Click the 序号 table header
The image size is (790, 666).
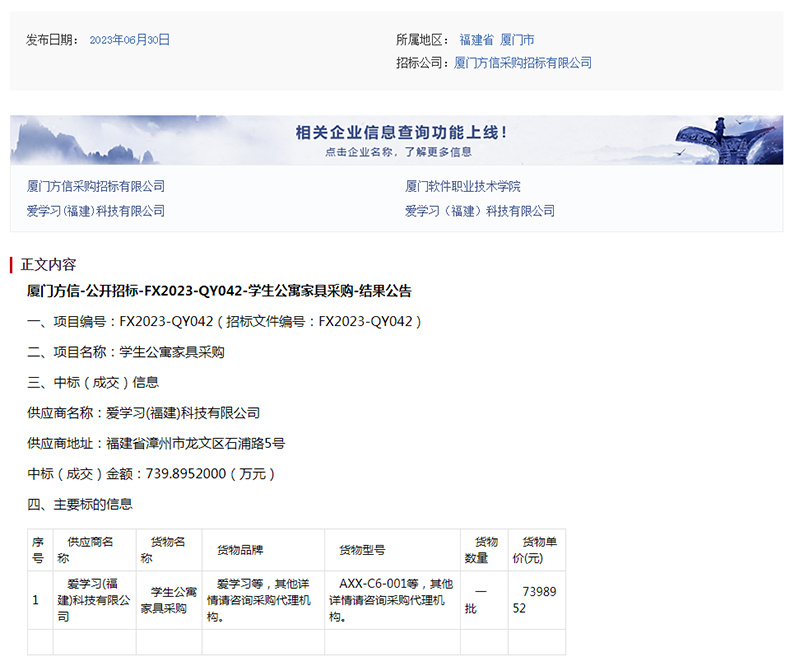(40, 550)
